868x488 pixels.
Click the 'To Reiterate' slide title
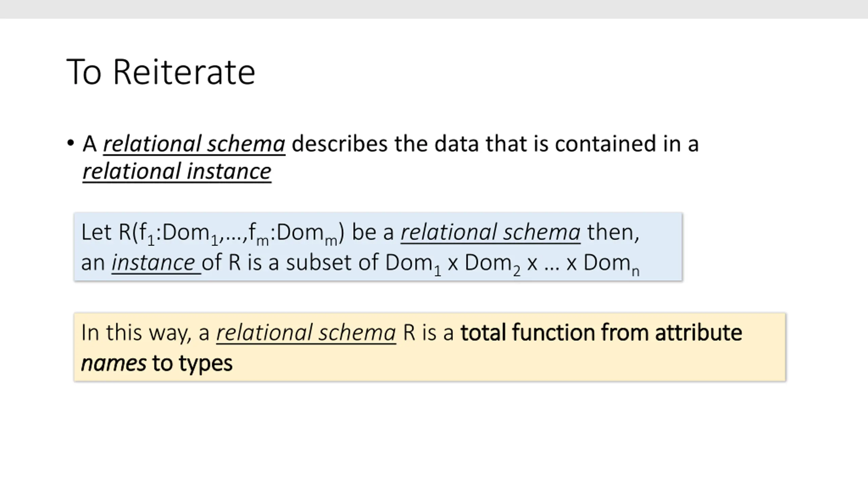[x=161, y=72]
